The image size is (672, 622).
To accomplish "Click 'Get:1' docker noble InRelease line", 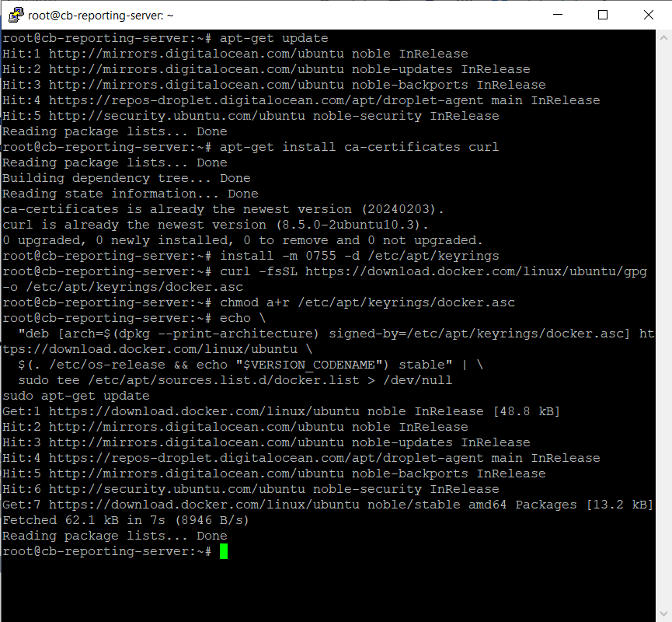I will coord(281,411).
